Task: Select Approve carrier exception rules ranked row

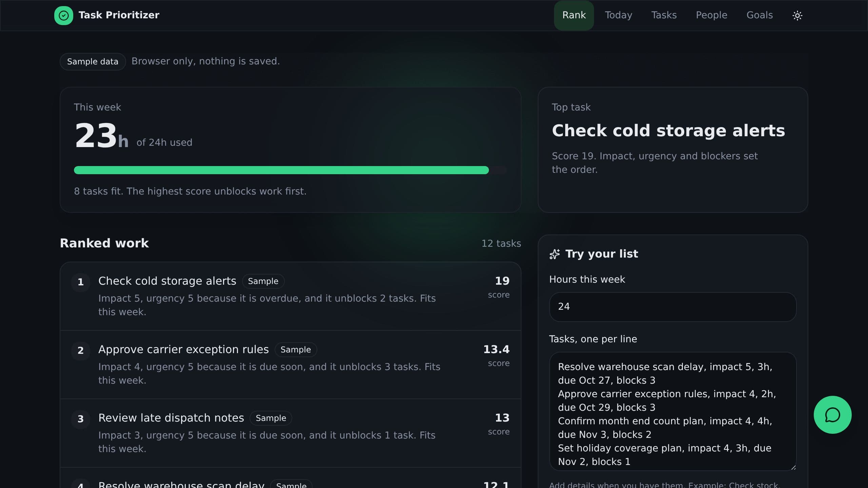Action: click(x=290, y=365)
